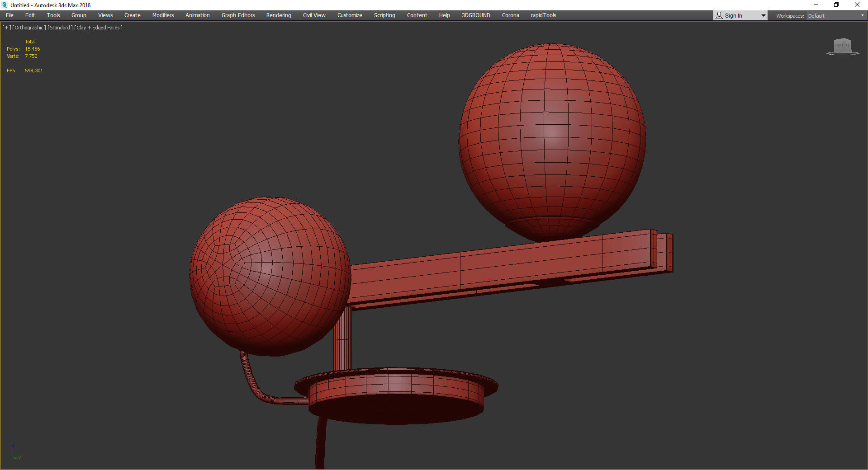Minimize the 3ds Max window
Image resolution: width=868 pixels, height=470 pixels.
coord(816,5)
